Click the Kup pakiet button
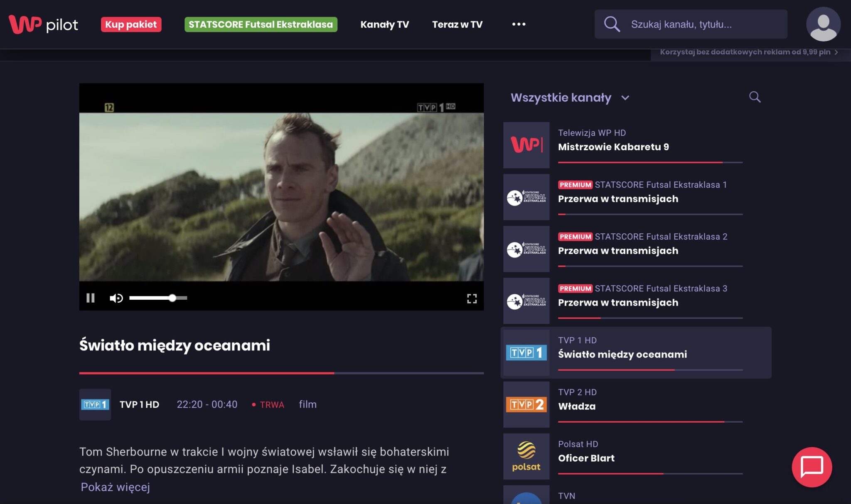Viewport: 851px width, 504px height. click(x=131, y=24)
